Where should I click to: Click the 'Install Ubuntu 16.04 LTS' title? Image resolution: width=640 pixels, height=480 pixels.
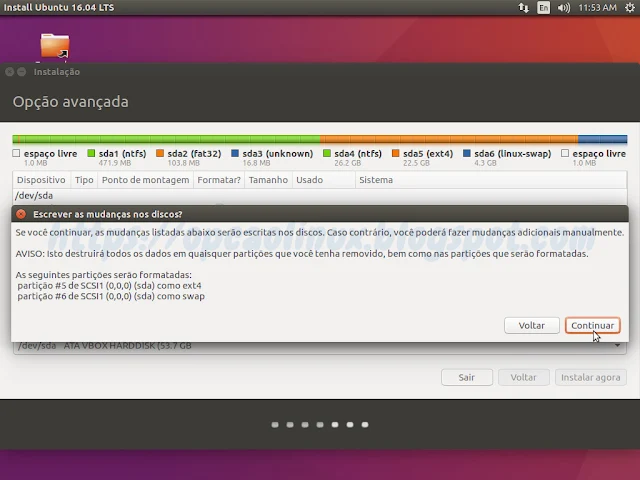tap(59, 7)
